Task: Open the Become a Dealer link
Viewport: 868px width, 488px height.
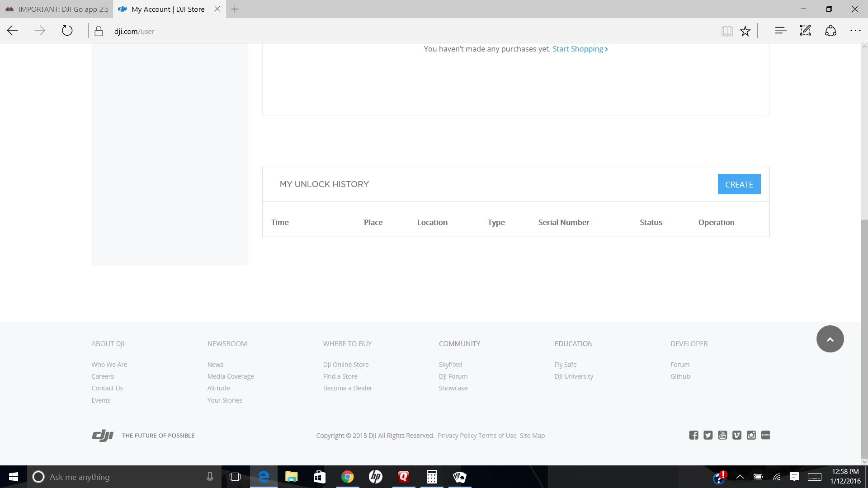Action: pos(348,388)
